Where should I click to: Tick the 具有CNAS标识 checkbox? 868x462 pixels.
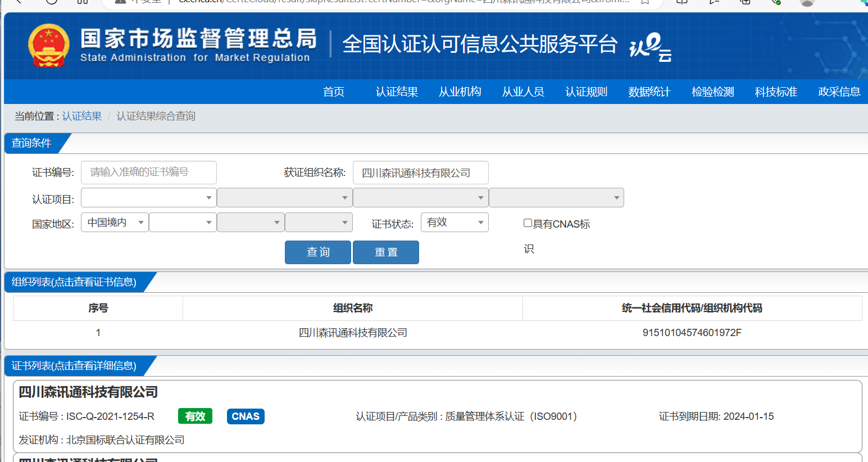tap(528, 223)
